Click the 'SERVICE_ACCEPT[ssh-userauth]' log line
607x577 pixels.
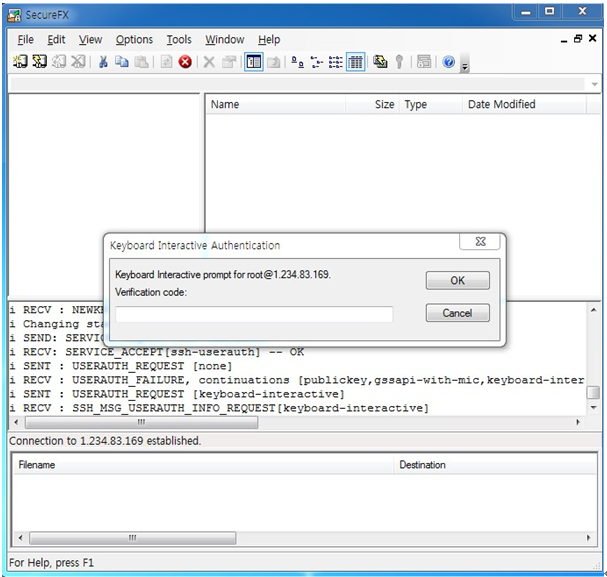coord(157,352)
